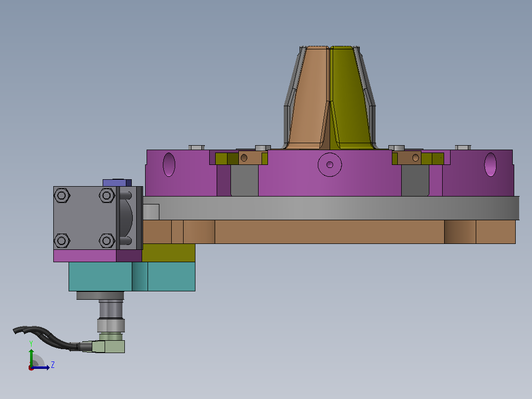Select the gray slot insert under the right bracket
Screen dimensions: 532x399
point(416,181)
